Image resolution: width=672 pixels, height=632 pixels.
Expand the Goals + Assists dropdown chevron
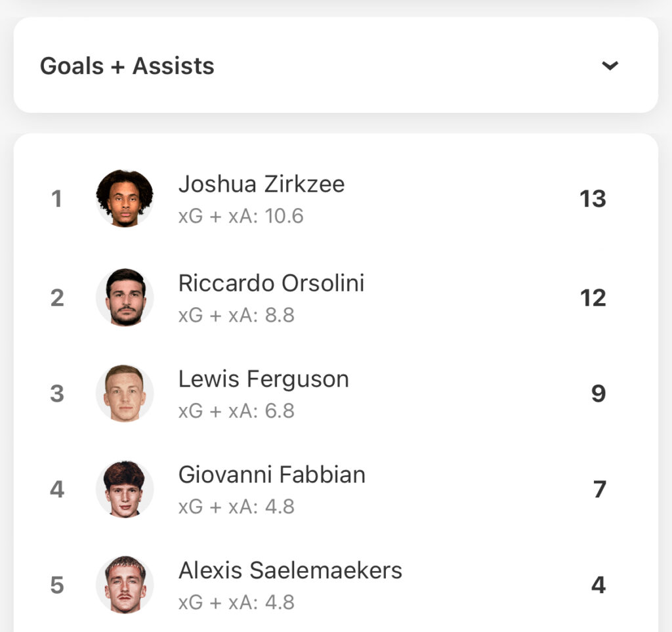point(610,66)
